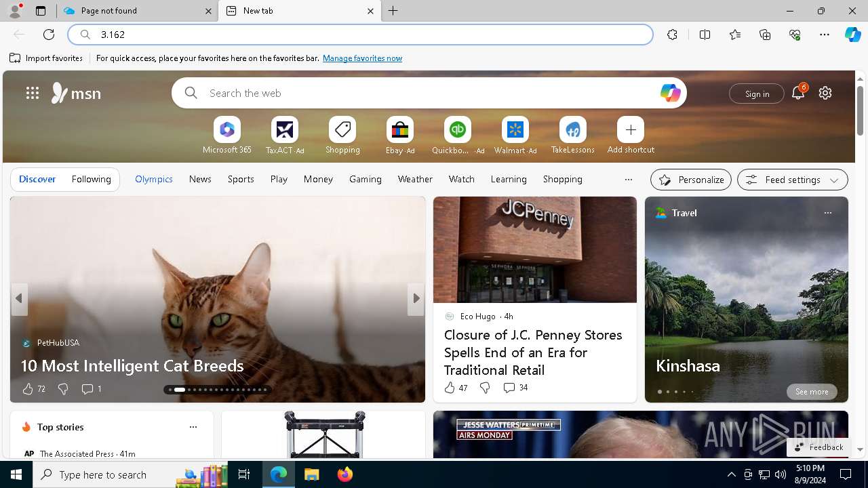Open the Copilot sidebar icon
Viewport: 868px width, 488px height.
click(x=852, y=35)
